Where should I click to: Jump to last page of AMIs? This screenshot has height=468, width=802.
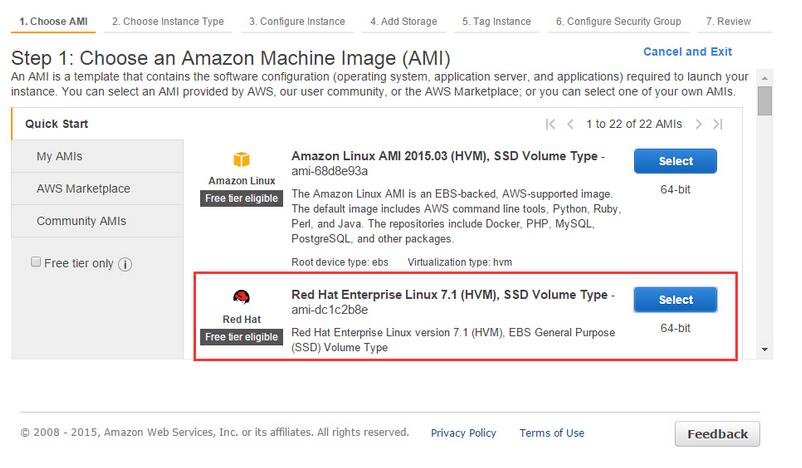pos(718,124)
